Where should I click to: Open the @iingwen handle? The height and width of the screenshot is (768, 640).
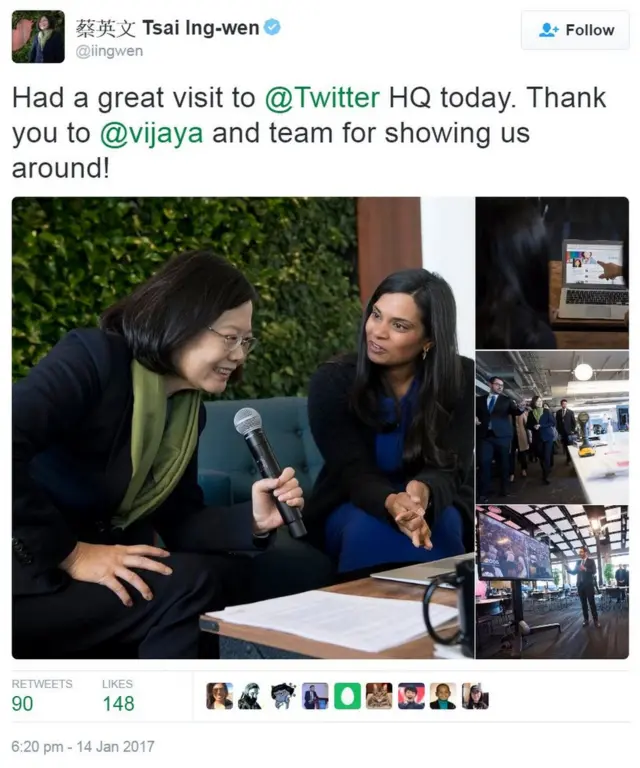(x=109, y=51)
